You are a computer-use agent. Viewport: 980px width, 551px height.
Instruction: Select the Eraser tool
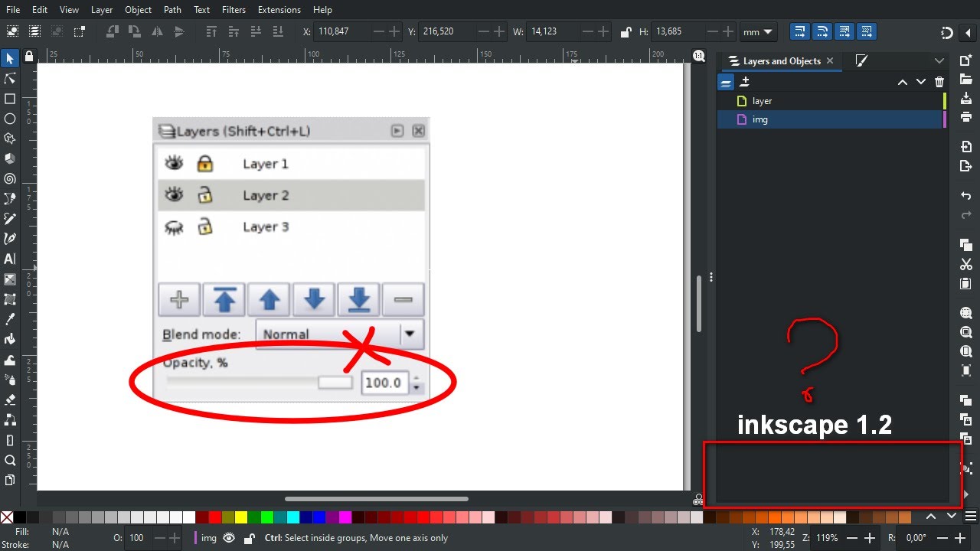(10, 399)
